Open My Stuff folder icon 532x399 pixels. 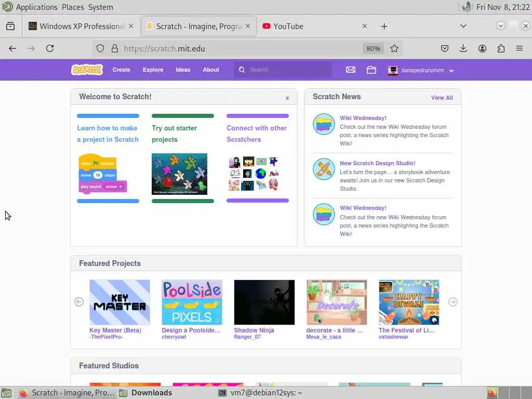[x=371, y=70]
